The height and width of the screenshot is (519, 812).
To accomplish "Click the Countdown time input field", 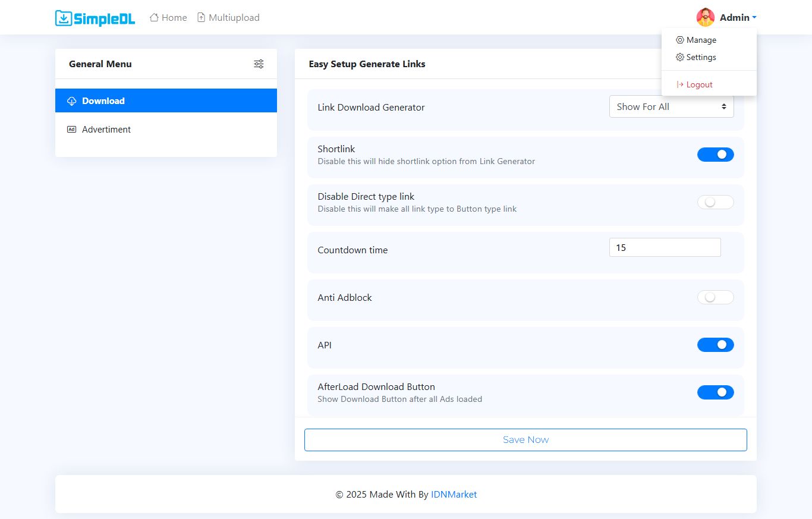I will (x=665, y=248).
